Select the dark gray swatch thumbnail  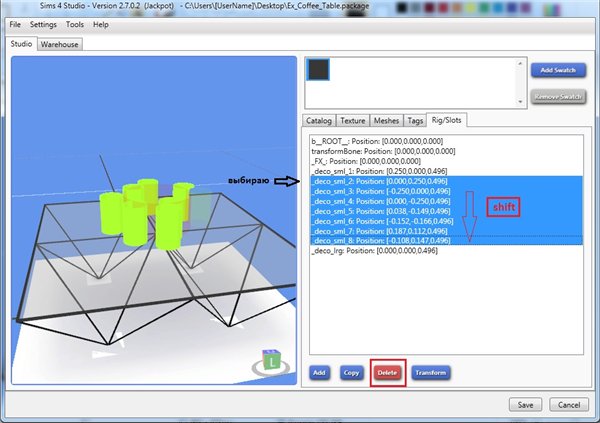tap(318, 69)
